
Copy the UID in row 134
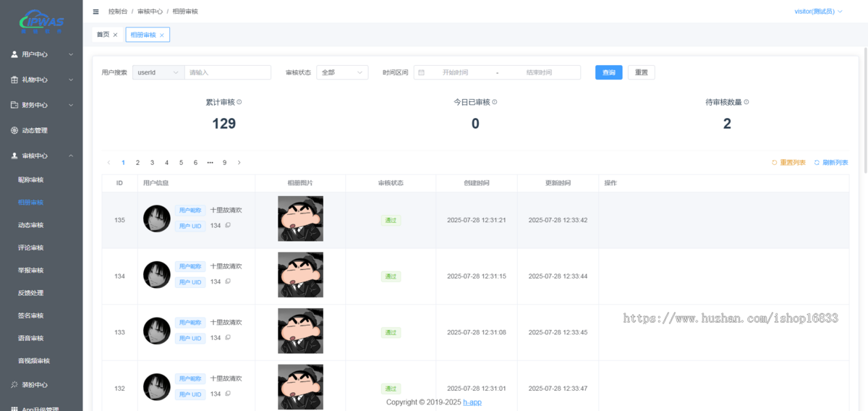pyautogui.click(x=228, y=281)
